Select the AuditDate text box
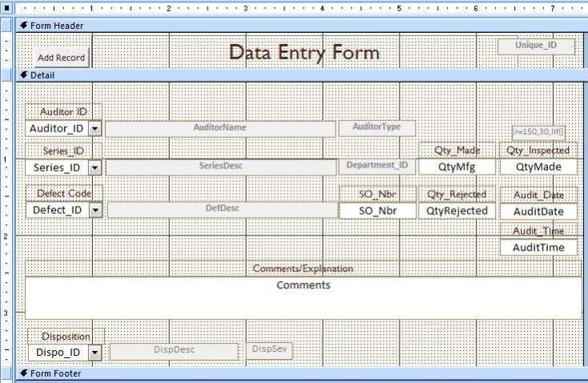Image resolution: width=588 pixels, height=383 pixels. click(538, 212)
